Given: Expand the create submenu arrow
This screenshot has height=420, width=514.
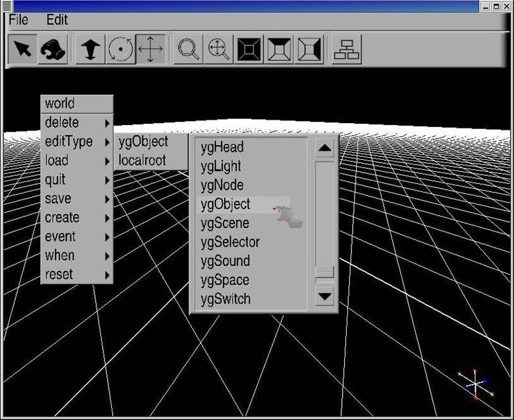Looking at the screenshot, I should coord(107,218).
